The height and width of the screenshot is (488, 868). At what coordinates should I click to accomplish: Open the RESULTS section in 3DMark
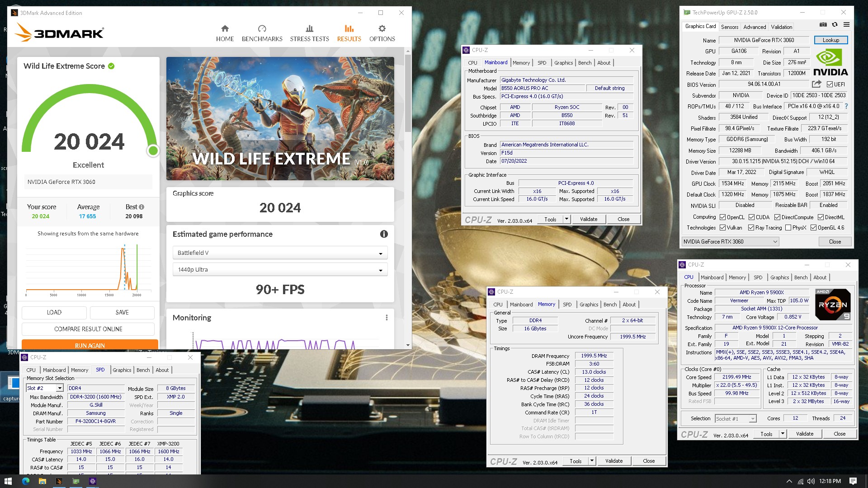[x=349, y=33]
